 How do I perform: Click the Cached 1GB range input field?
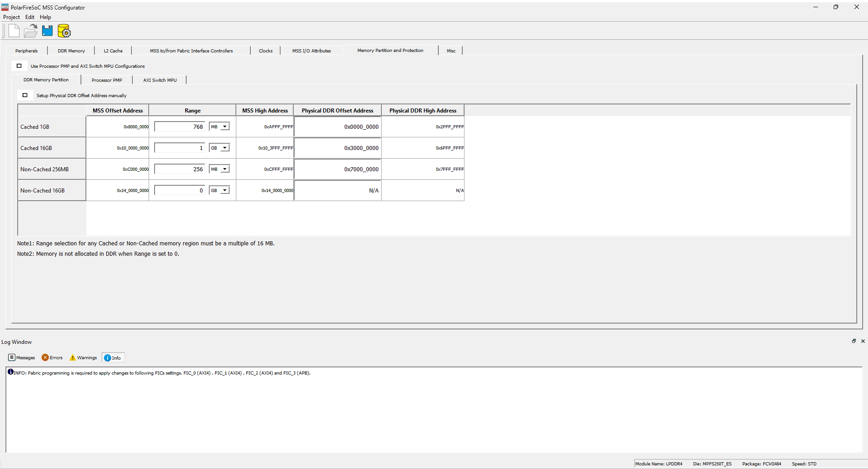pos(180,127)
